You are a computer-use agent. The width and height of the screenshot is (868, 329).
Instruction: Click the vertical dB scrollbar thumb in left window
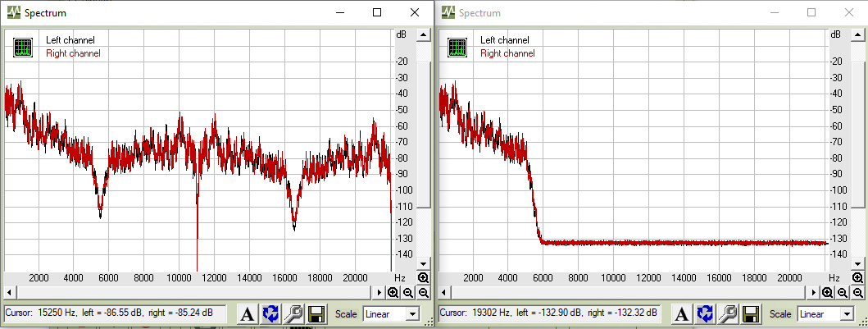[x=423, y=135]
